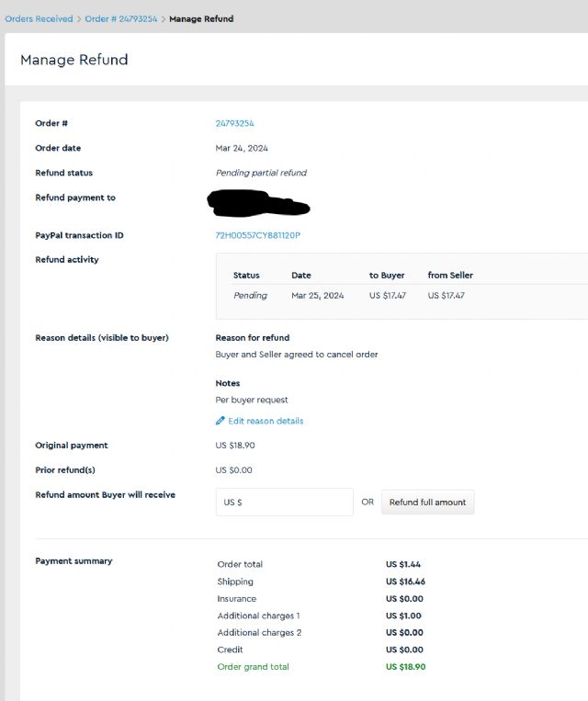The height and width of the screenshot is (701, 588).
Task: Click the from Seller column header
Action: [450, 275]
